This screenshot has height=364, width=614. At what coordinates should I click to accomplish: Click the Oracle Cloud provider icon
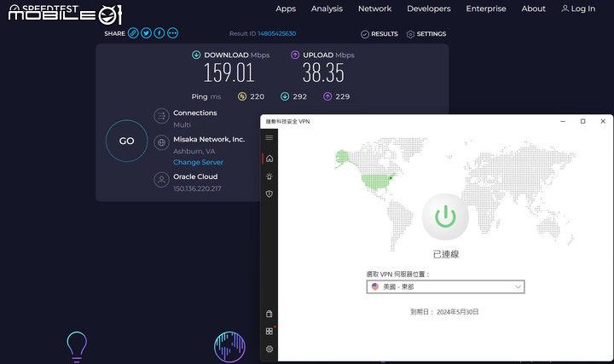click(x=161, y=180)
